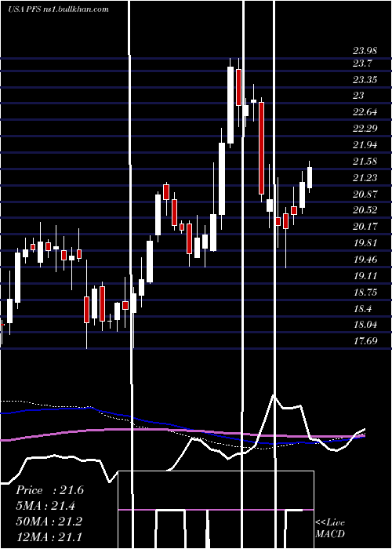Click the 'USA PFS ns1.bullkhan.com' chart title
Screen dimensions: 392x549
click(x=58, y=9)
